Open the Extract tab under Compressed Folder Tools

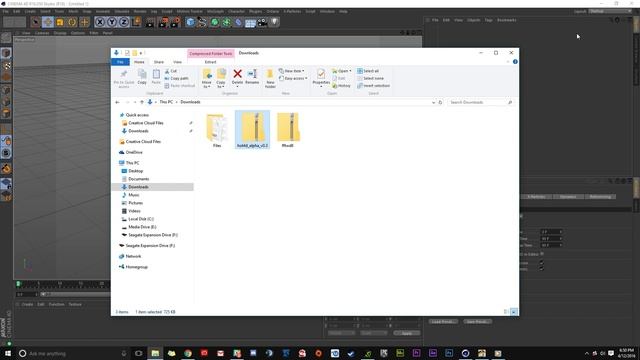coord(211,62)
